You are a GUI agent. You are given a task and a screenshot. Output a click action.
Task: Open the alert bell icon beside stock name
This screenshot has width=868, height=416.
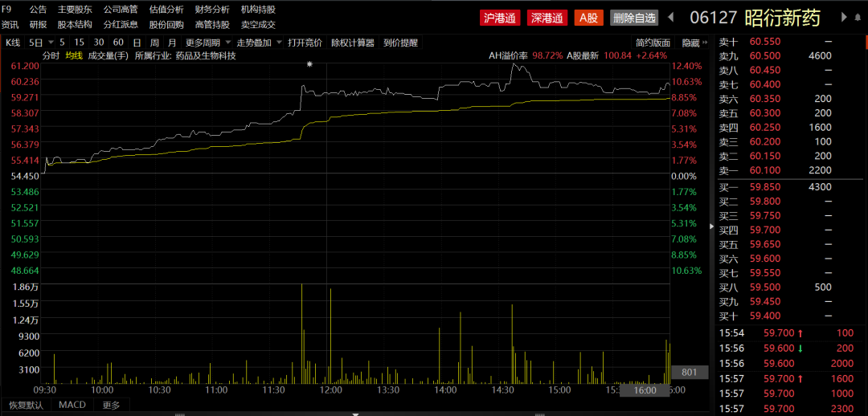858,17
